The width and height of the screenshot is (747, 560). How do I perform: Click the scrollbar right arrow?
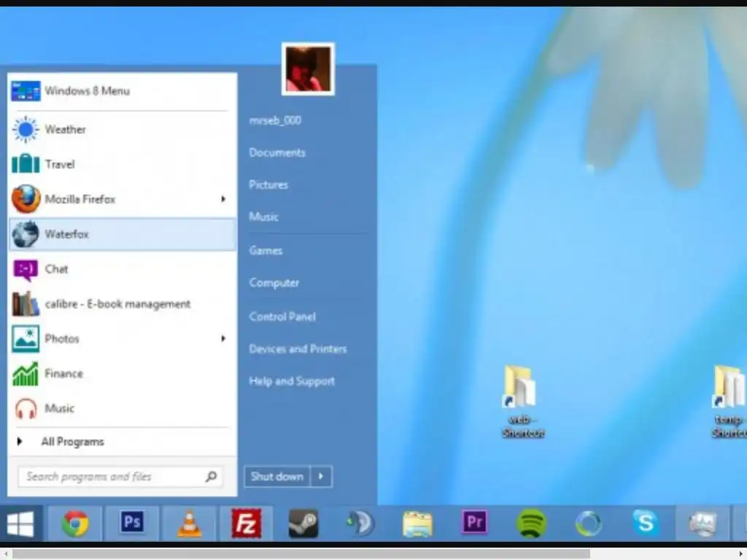tap(741, 554)
